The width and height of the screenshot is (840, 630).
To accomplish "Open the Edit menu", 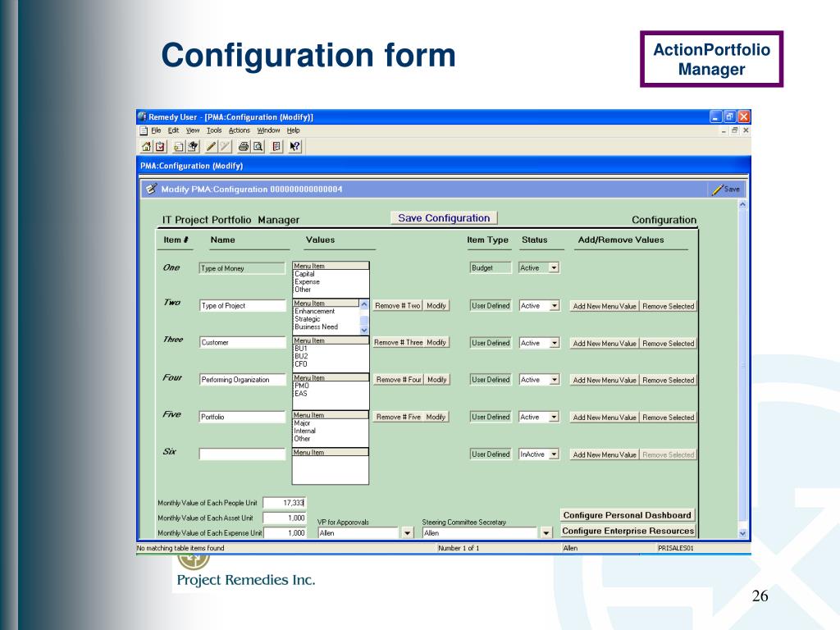I will [x=174, y=130].
